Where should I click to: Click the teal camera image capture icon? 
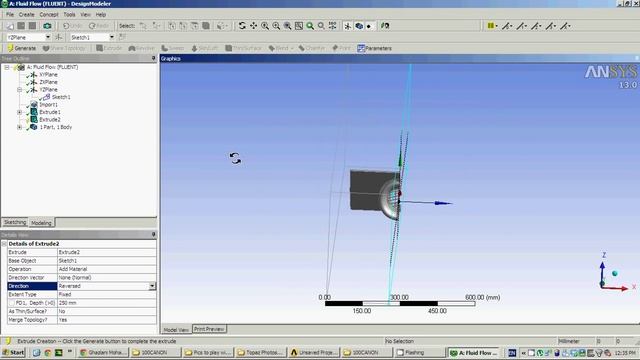(47, 26)
